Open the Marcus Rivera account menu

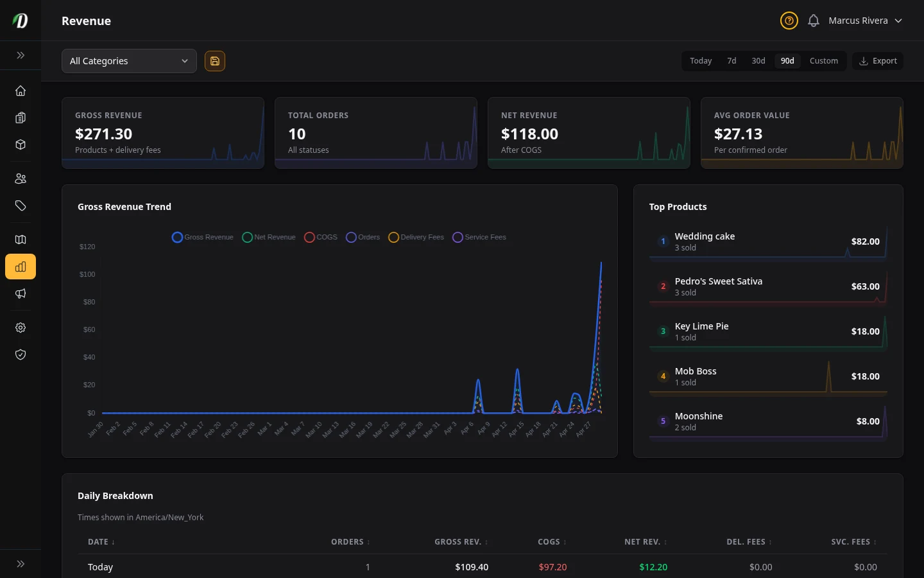(865, 20)
